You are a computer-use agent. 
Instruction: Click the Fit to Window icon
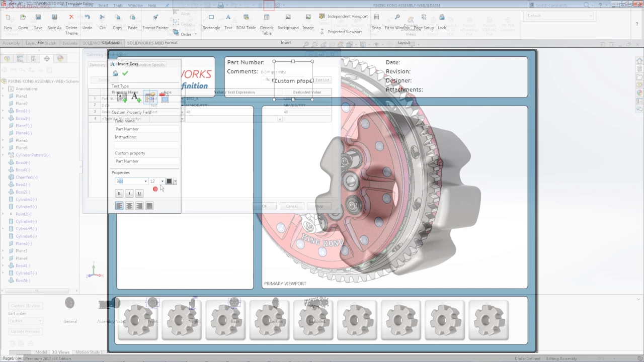397,22
